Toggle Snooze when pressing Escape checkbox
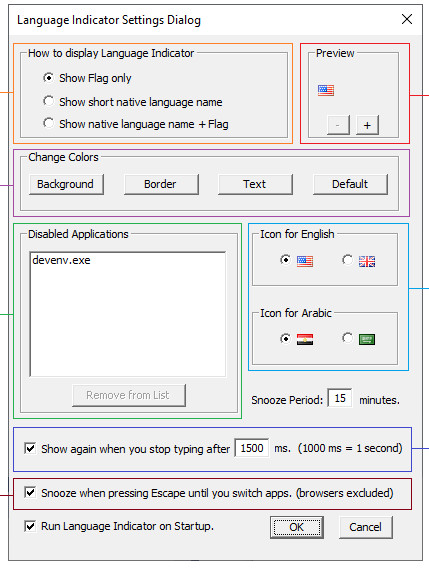The height and width of the screenshot is (568, 429). tap(30, 493)
